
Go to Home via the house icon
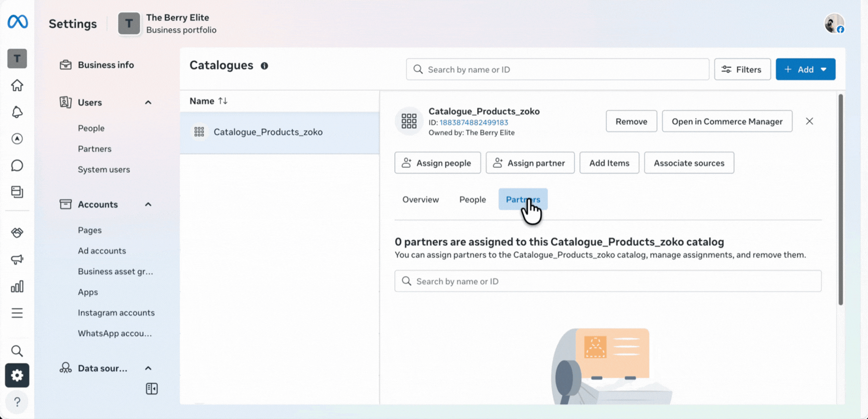pos(17,85)
